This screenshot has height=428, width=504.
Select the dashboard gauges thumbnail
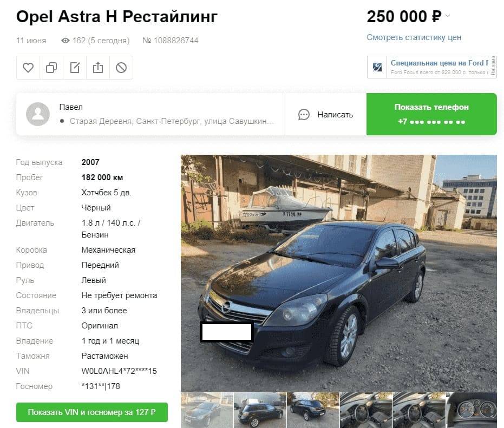pos(472,410)
